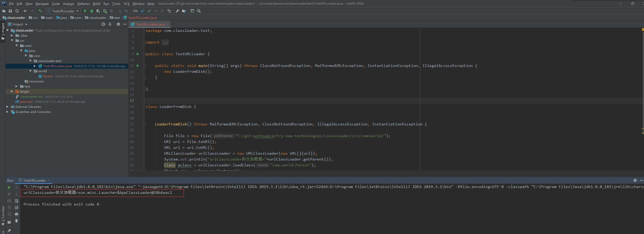644x234 pixels.
Task: Click line 11 main run gutter arrow
Action: pos(138,66)
